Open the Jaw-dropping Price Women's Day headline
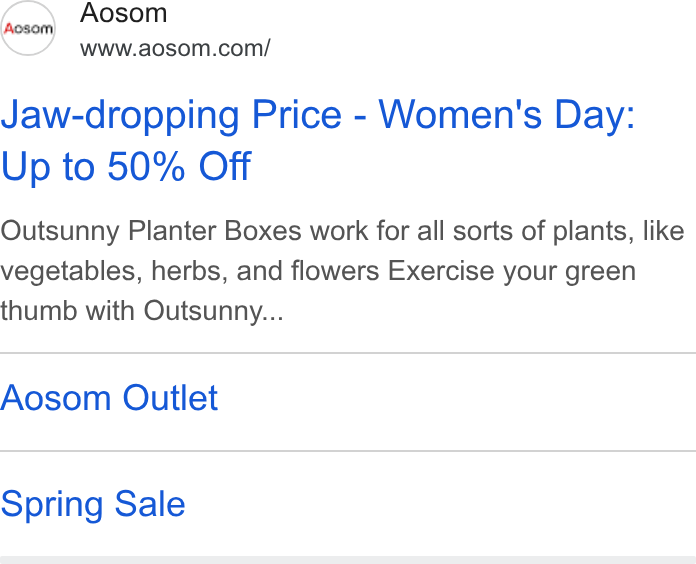Image resolution: width=696 pixels, height=564 pixels. (x=318, y=140)
